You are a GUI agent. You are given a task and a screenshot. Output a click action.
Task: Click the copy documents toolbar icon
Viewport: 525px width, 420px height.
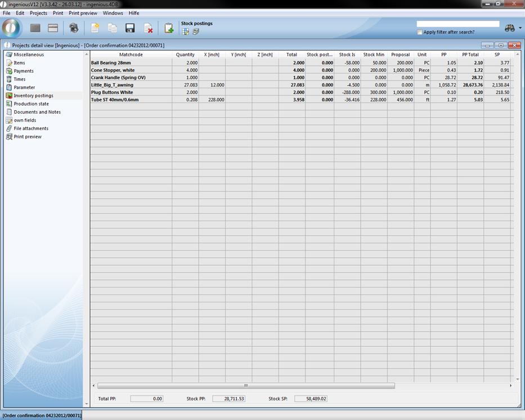point(113,28)
